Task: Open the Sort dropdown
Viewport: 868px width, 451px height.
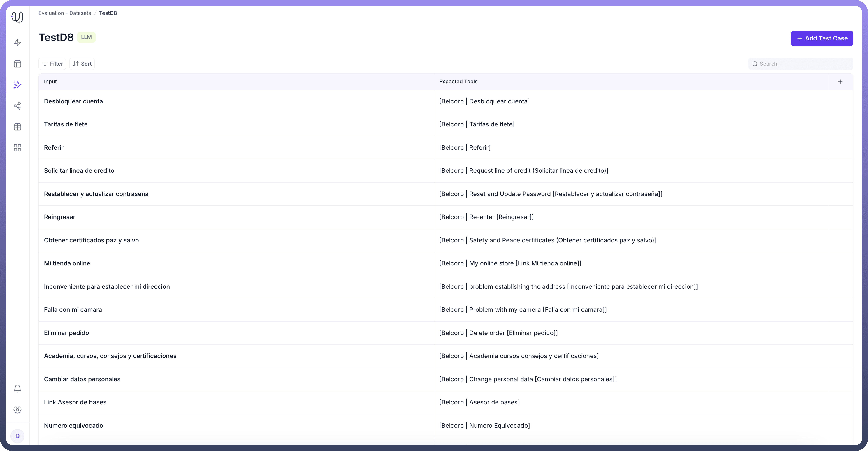Action: tap(82, 64)
